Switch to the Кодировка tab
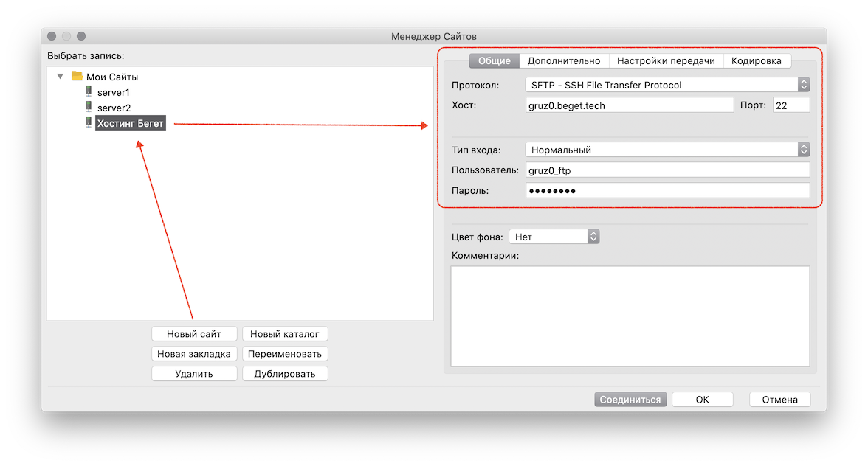Viewport: 868px width, 466px height. point(756,60)
